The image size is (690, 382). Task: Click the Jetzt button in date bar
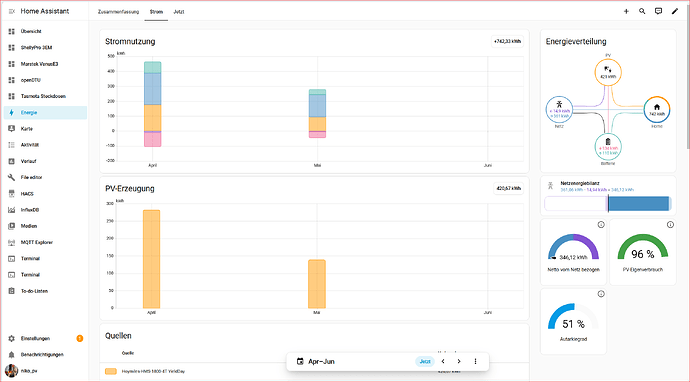(x=425, y=361)
